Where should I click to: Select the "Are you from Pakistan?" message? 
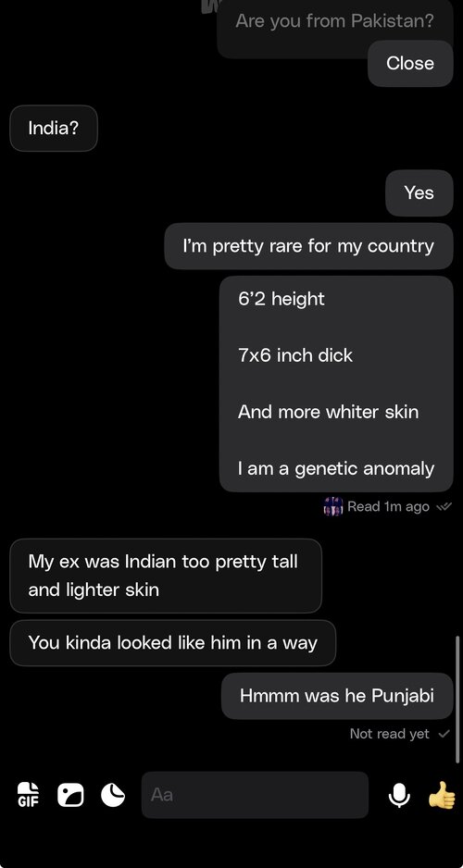tap(334, 22)
